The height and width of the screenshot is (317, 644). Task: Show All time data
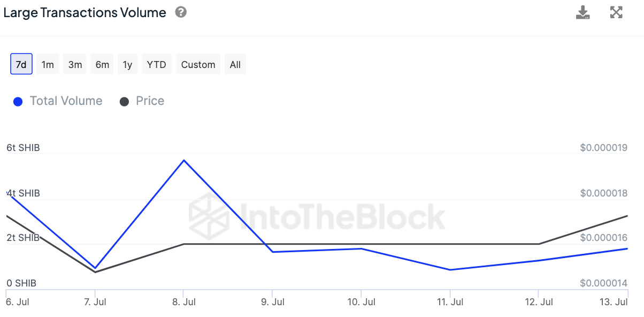pyautogui.click(x=235, y=64)
